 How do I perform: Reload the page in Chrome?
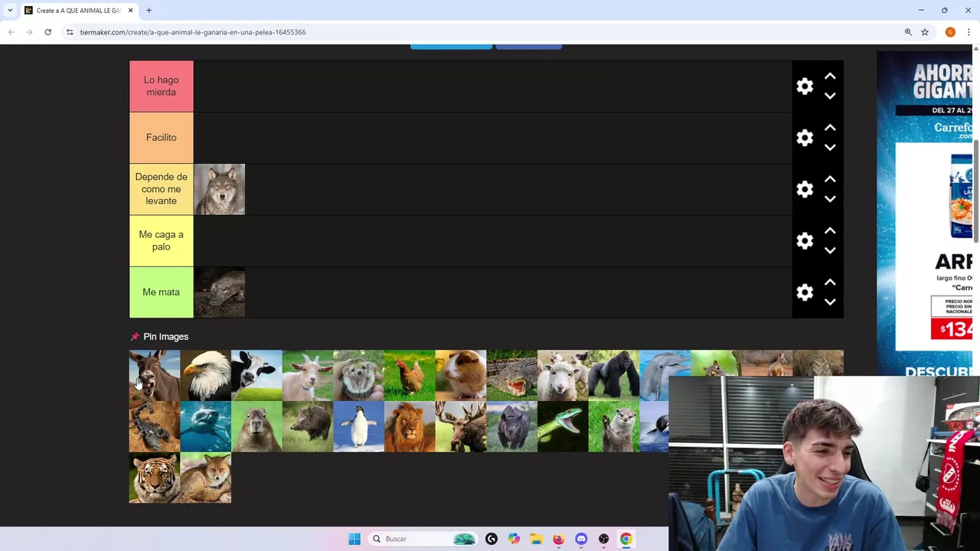(47, 32)
